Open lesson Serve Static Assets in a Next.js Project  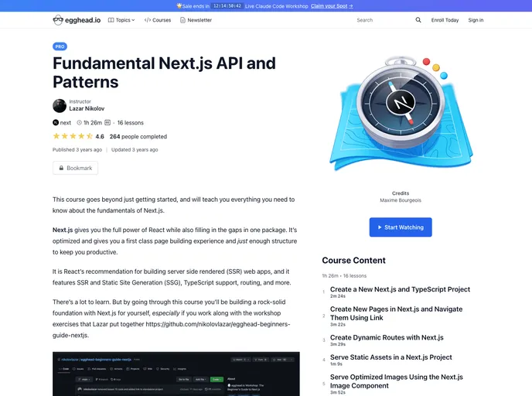point(390,357)
